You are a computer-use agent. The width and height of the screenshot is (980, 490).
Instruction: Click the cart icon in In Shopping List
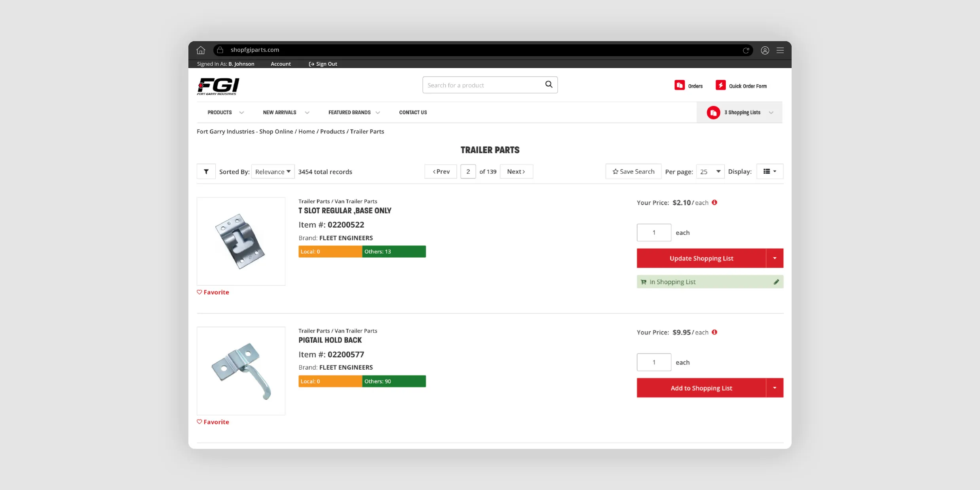click(644, 282)
